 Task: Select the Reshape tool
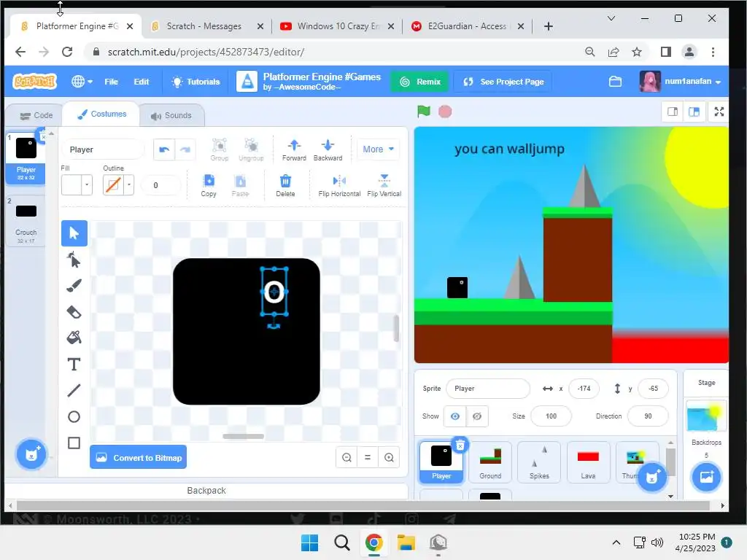(74, 260)
